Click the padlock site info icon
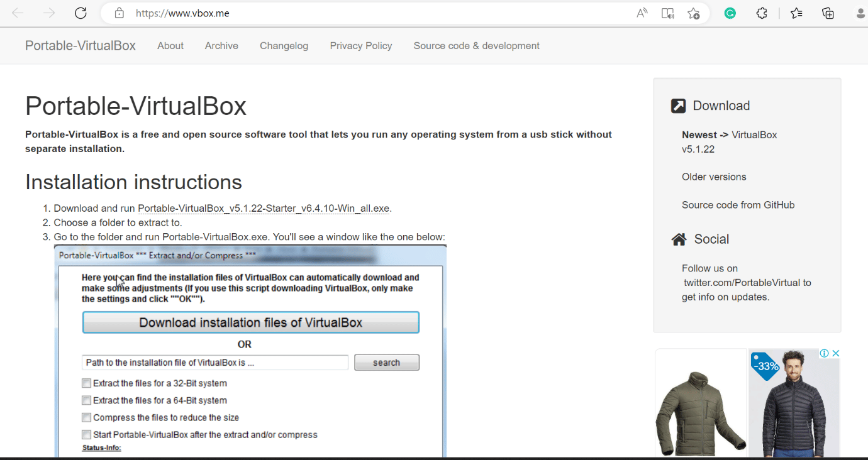The width and height of the screenshot is (868, 460). pyautogui.click(x=120, y=13)
